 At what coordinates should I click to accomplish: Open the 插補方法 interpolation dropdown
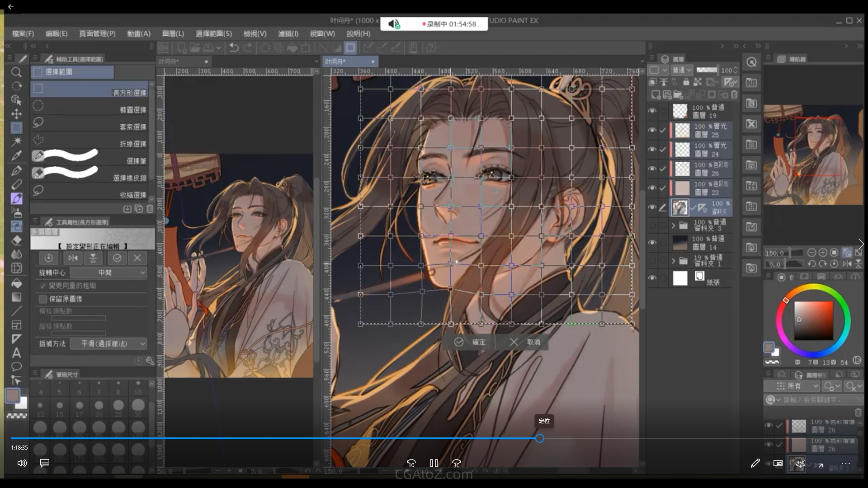[x=108, y=344]
